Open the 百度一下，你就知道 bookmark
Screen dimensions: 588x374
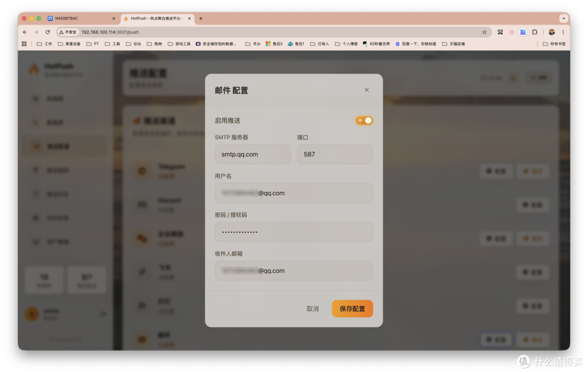tap(415, 44)
